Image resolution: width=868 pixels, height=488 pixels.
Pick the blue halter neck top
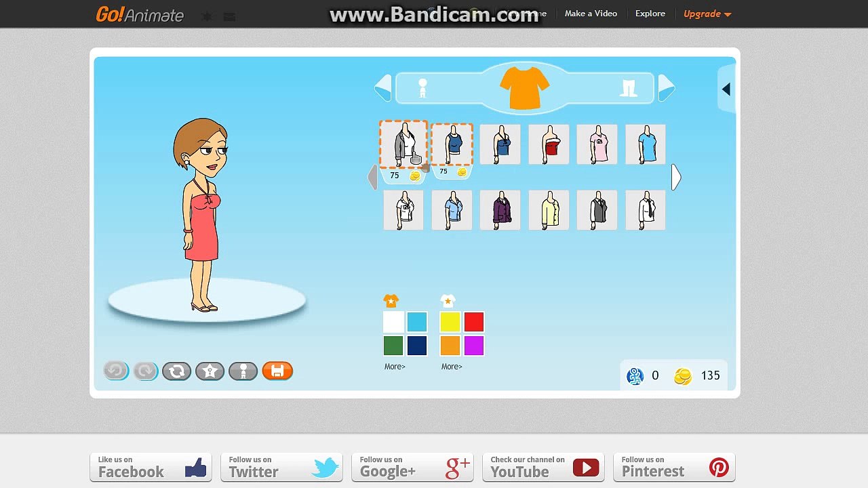500,144
